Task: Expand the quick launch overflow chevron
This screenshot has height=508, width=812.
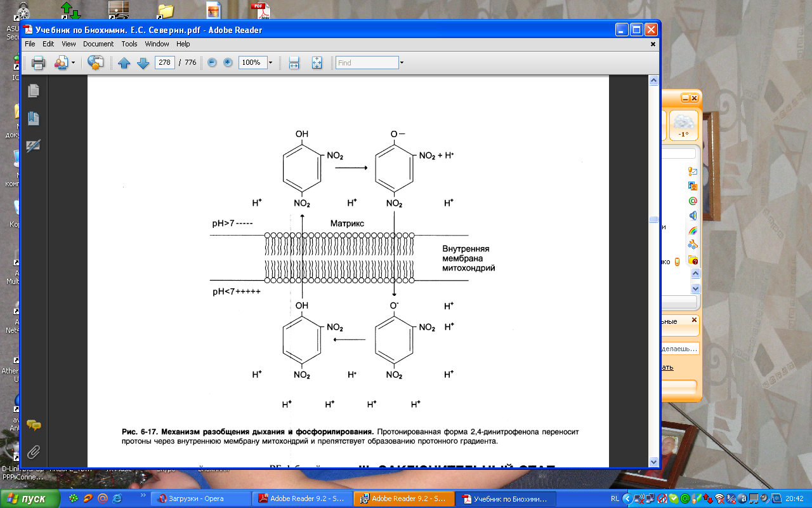Action: pos(143,495)
